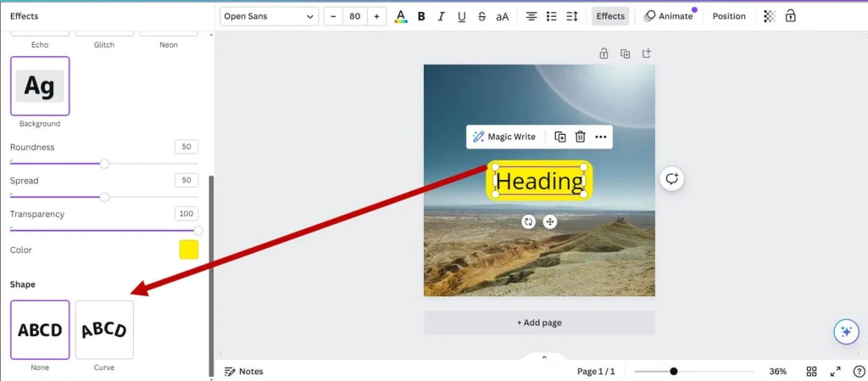868x381 pixels.
Task: Open the Open Sans font dropdown
Action: point(269,16)
